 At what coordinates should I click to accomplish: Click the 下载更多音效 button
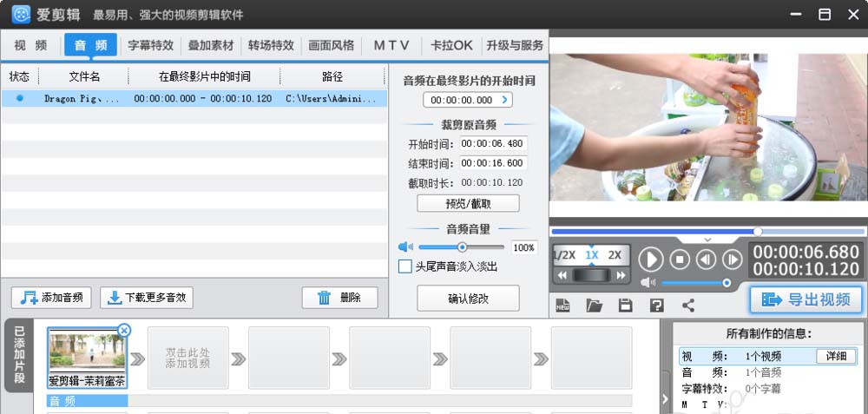(146, 298)
